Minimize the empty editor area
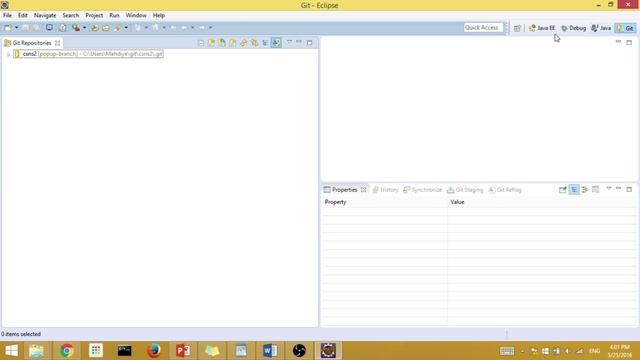The height and width of the screenshot is (360, 640). click(618, 42)
